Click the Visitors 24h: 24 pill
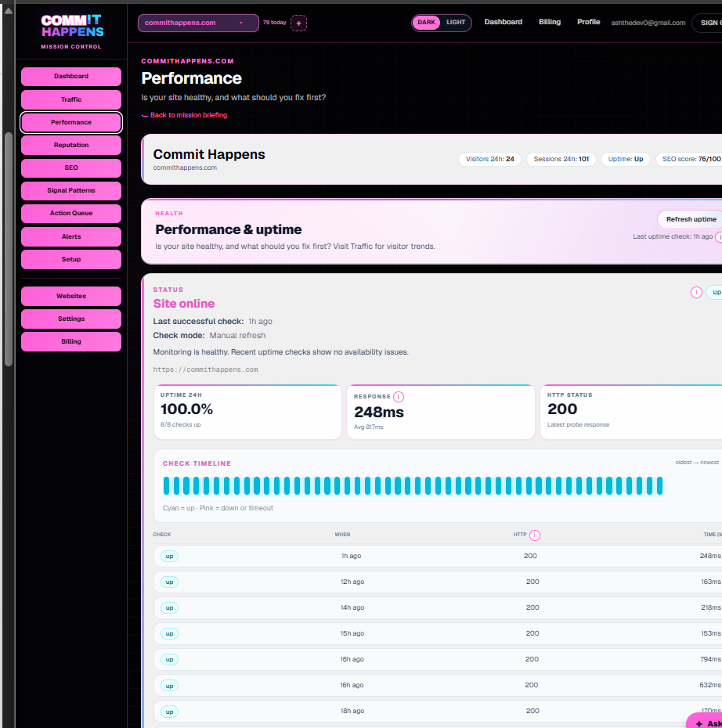This screenshot has height=728, width=722. (x=489, y=159)
